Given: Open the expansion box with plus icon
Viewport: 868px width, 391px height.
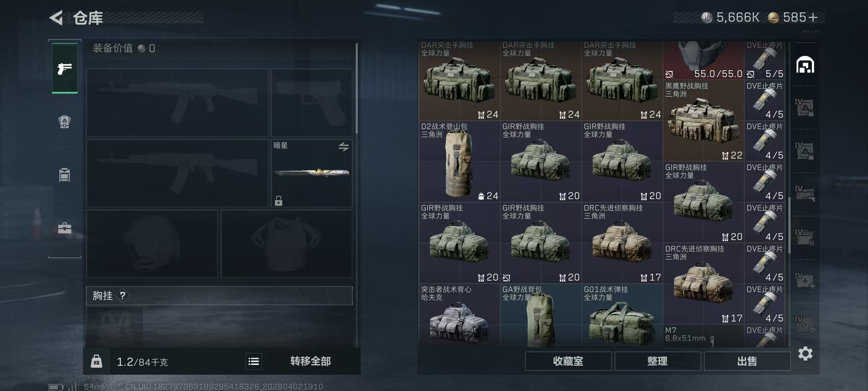Looking at the screenshot, I should click(805, 281).
